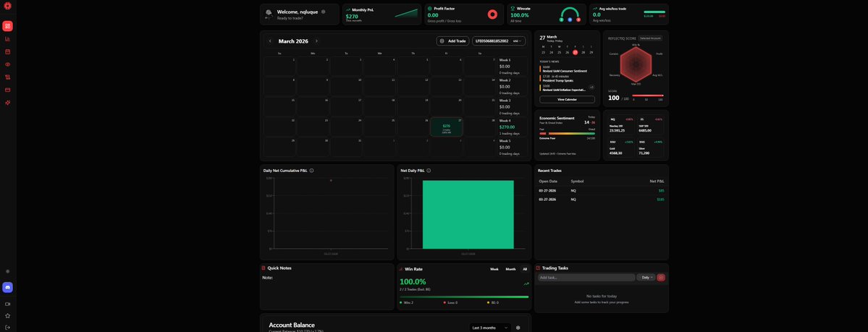Switch Win Rate to Month tab
The height and width of the screenshot is (332, 868).
click(x=510, y=269)
